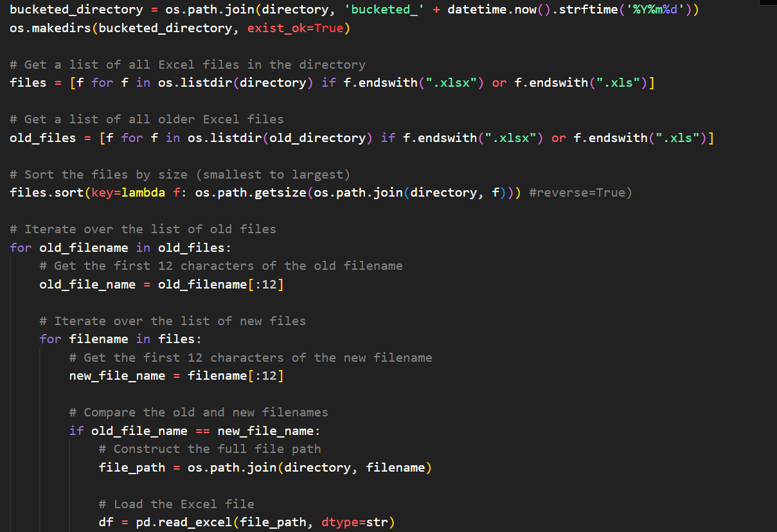Viewport: 777px width, 532px height.
Task: Click new_file_name variable assignment
Action: (117, 376)
